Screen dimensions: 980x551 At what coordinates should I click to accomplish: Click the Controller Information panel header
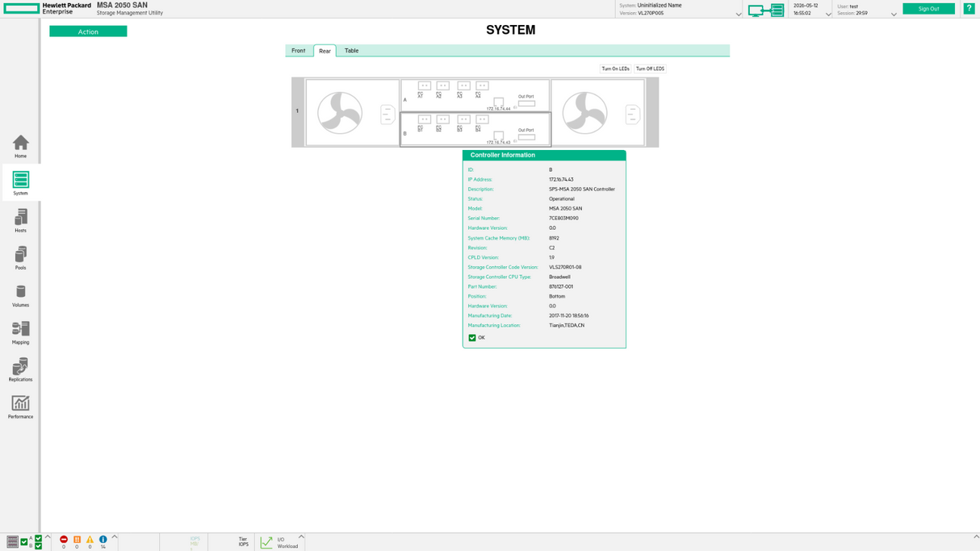[544, 155]
